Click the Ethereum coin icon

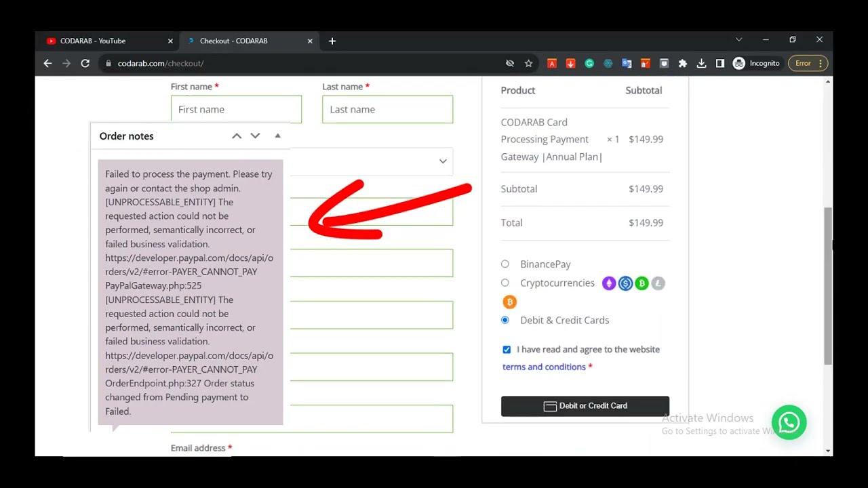click(x=609, y=283)
